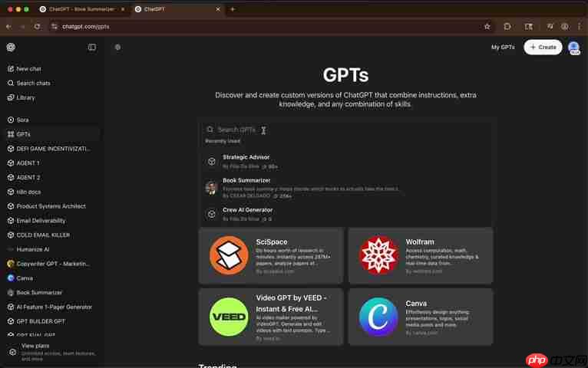Open Search chats in the sidebar
The height and width of the screenshot is (368, 588).
click(x=28, y=83)
